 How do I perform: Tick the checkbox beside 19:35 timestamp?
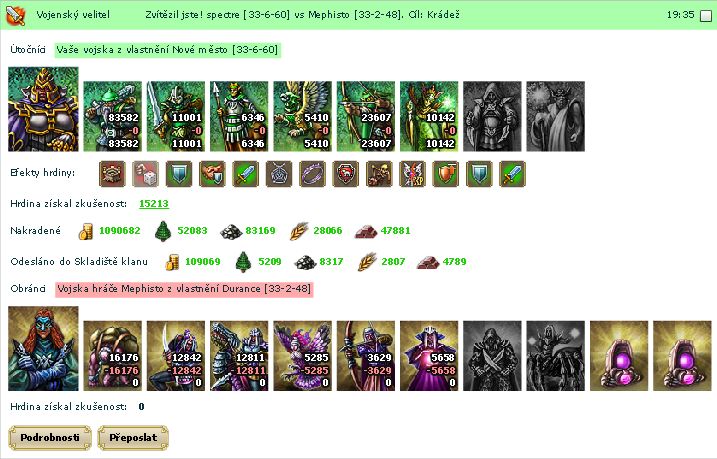706,16
